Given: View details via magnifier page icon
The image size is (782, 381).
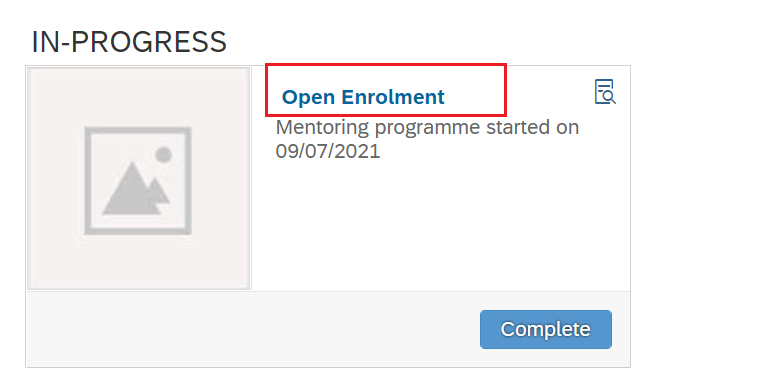Looking at the screenshot, I should click(x=605, y=92).
